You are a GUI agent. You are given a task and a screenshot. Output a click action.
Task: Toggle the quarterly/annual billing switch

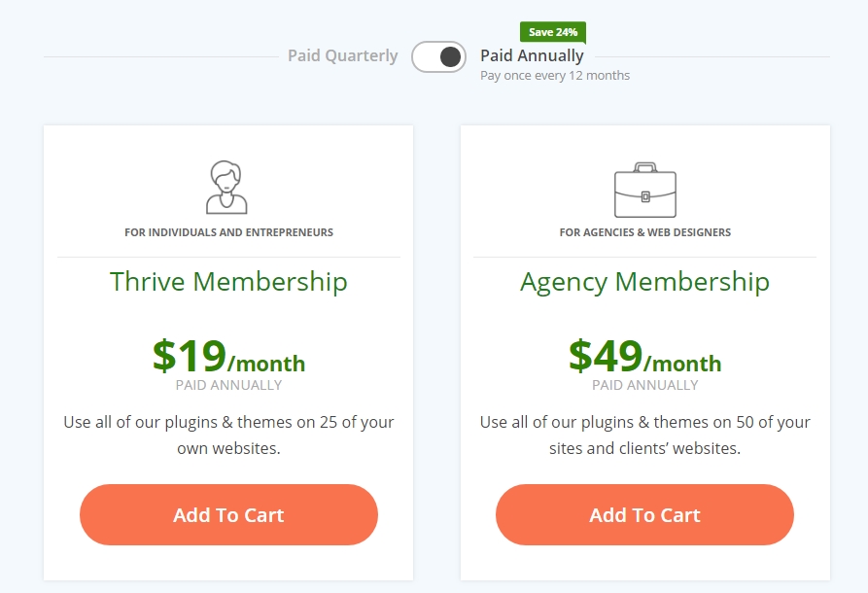coord(438,56)
